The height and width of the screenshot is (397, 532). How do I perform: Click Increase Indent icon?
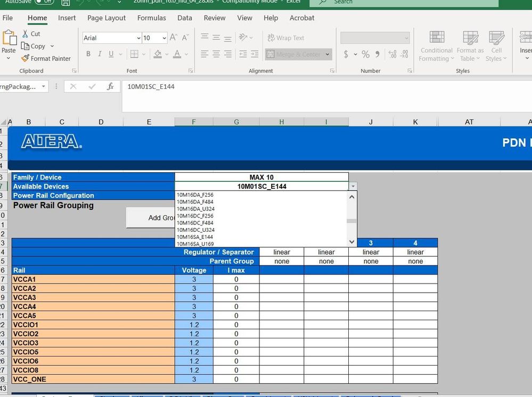[255, 54]
